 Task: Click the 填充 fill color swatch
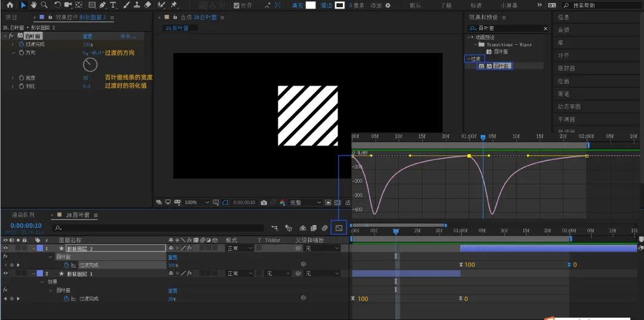click(x=311, y=5)
